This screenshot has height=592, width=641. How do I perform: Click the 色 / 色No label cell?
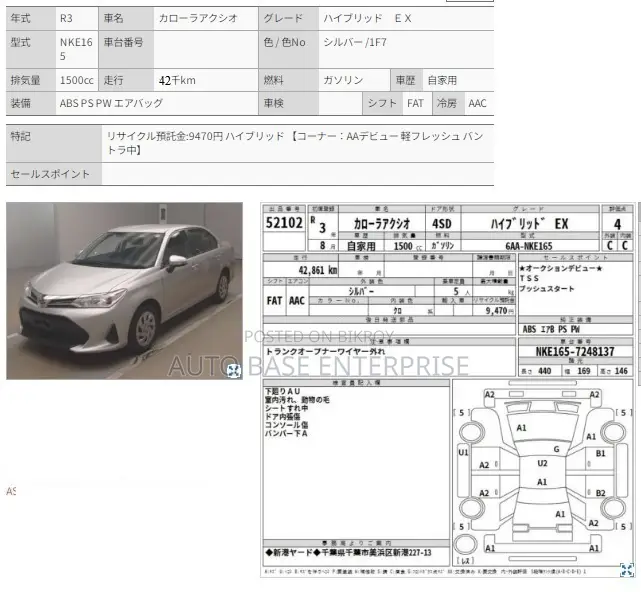coord(289,49)
